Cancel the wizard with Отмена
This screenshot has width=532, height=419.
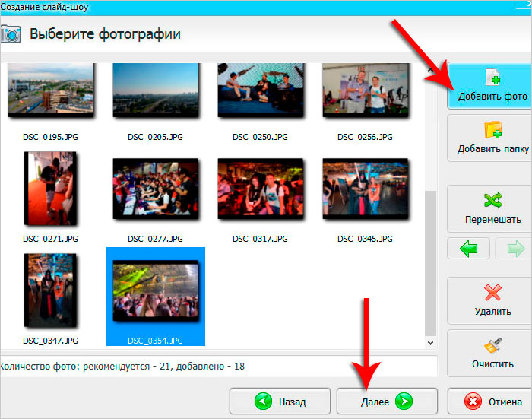490,402
